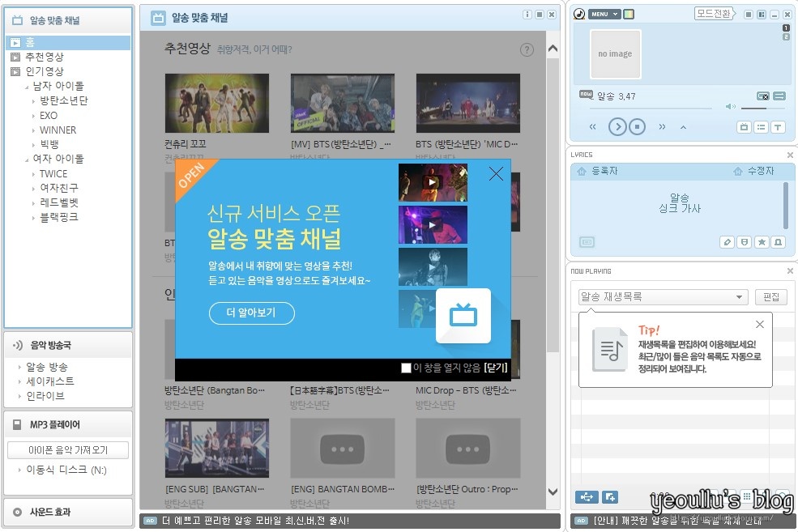The image size is (798, 532).
Task: Open the 등록자 home icon in Lyrics
Action: tap(582, 172)
